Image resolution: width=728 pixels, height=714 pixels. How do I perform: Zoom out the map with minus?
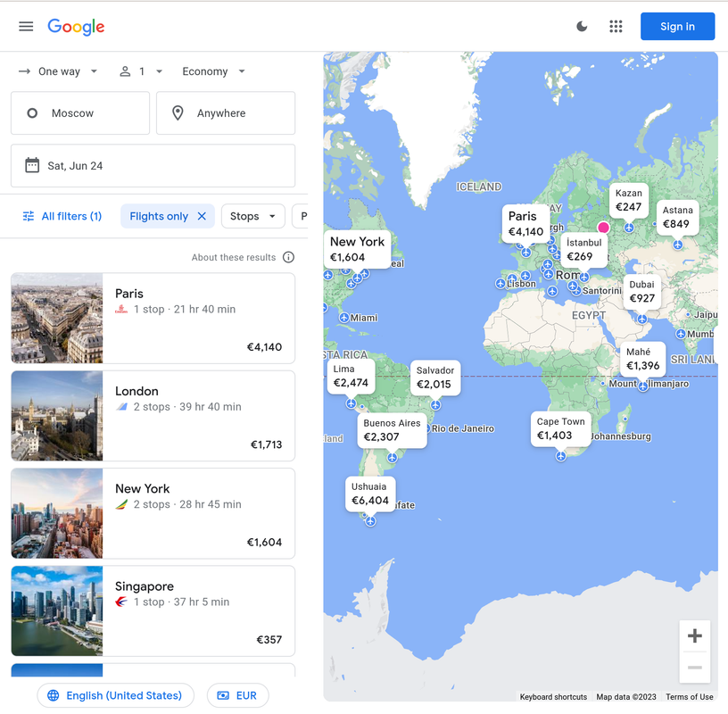pyautogui.click(x=695, y=668)
